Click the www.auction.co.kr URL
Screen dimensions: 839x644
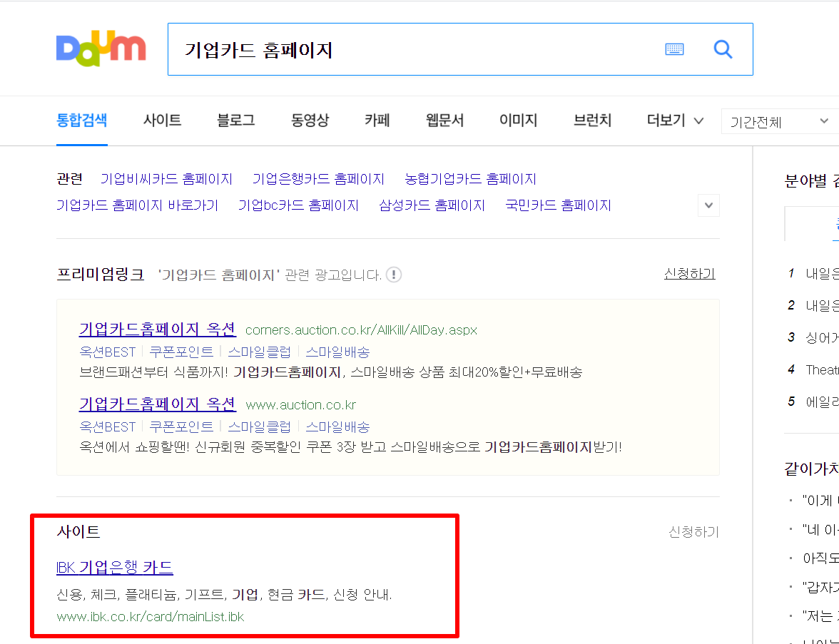(x=301, y=405)
